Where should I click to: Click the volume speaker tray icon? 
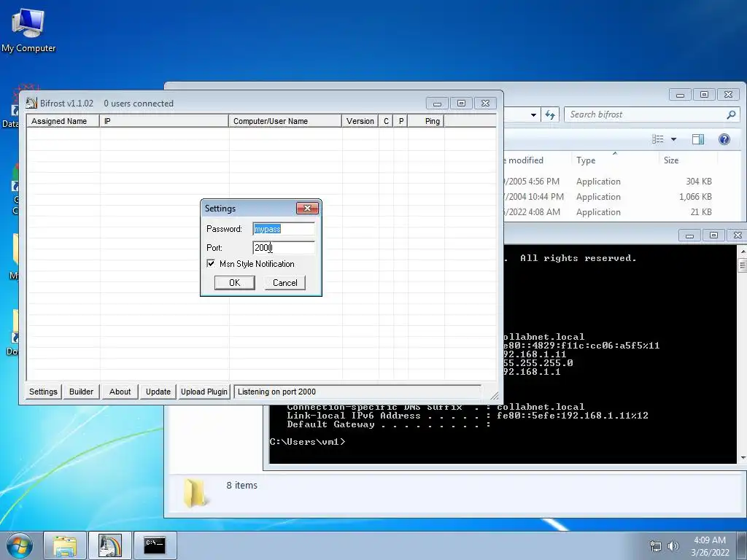(x=673, y=546)
